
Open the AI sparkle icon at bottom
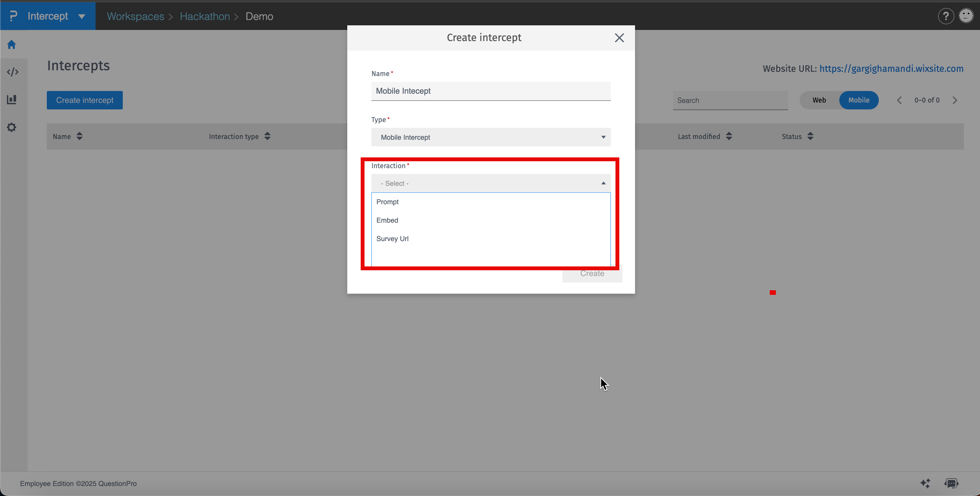tap(925, 483)
